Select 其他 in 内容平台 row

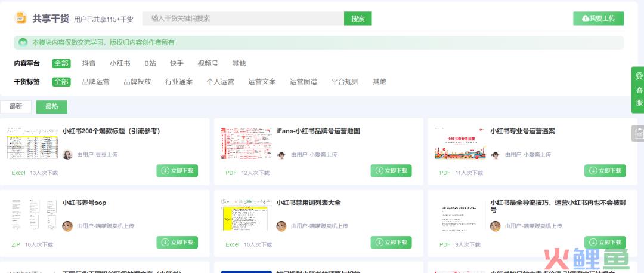[239, 63]
